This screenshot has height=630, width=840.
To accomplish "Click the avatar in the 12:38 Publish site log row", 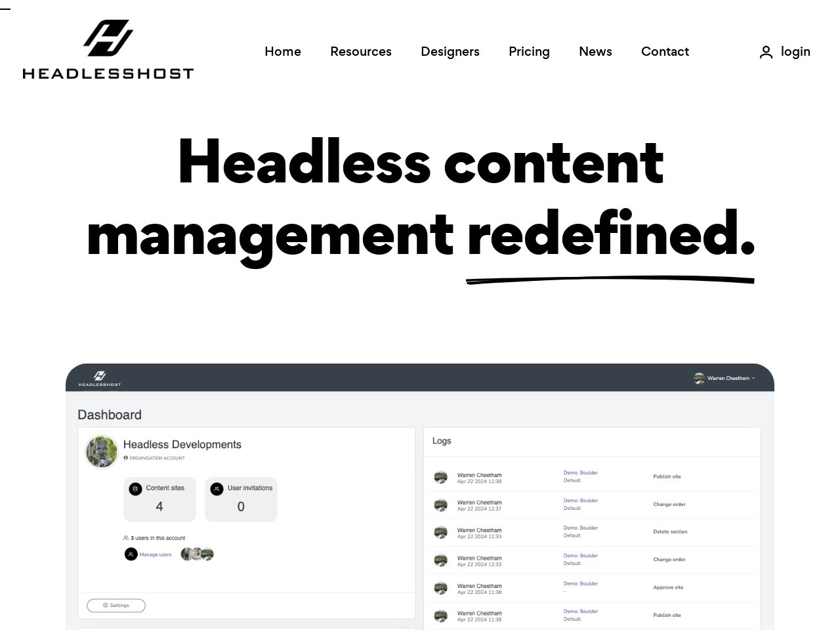I will click(441, 477).
